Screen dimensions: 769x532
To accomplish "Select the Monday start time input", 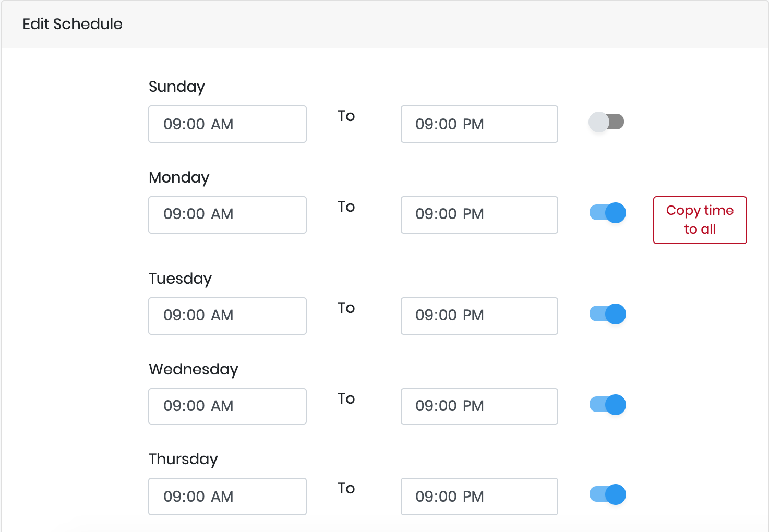I will 227,215.
